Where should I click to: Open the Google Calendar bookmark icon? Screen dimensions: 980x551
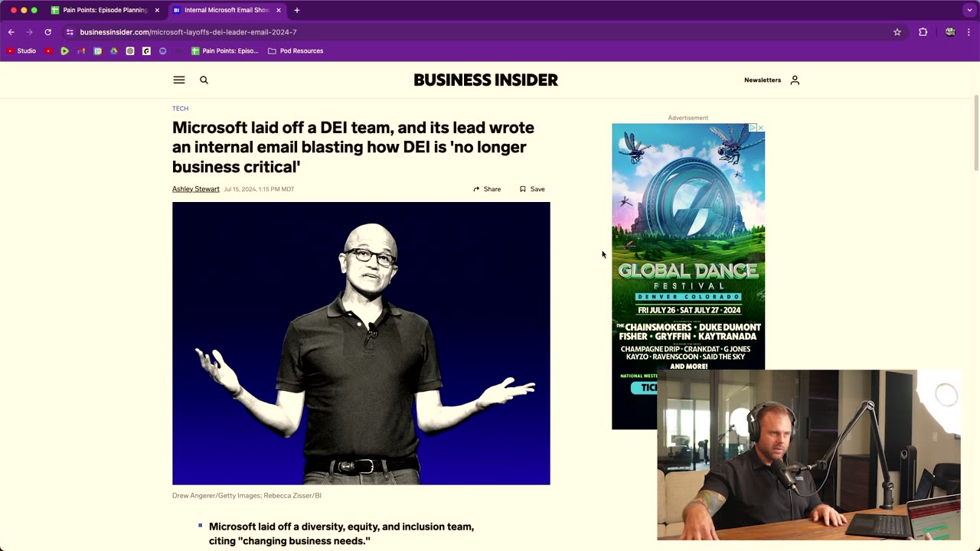point(97,51)
